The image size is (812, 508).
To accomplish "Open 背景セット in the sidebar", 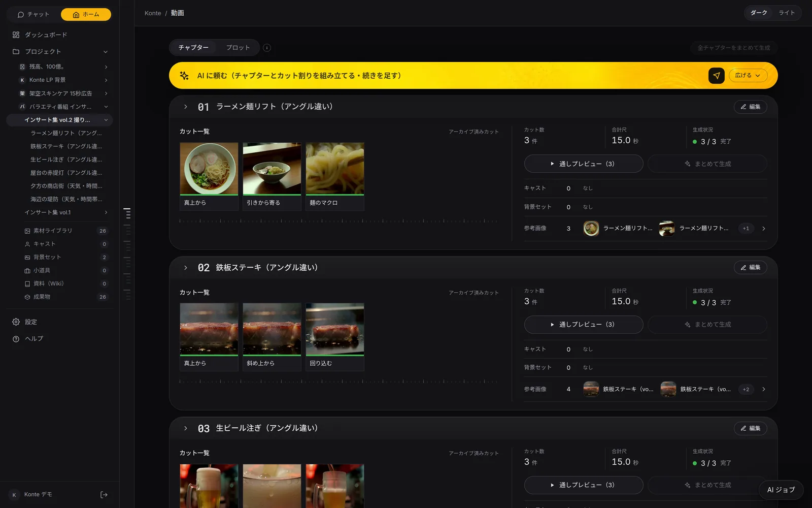I will tap(66, 257).
